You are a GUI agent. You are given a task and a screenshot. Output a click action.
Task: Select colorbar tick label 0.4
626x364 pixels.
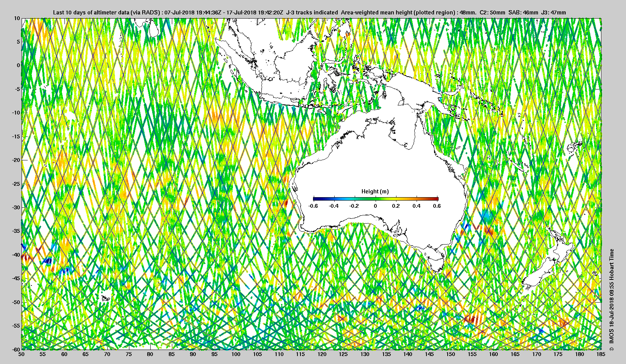point(417,206)
